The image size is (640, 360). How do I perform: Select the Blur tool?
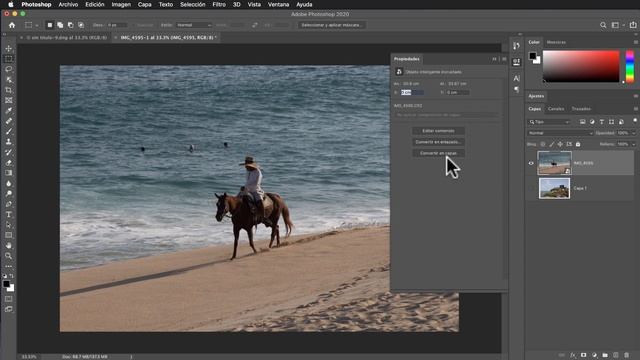click(9, 184)
